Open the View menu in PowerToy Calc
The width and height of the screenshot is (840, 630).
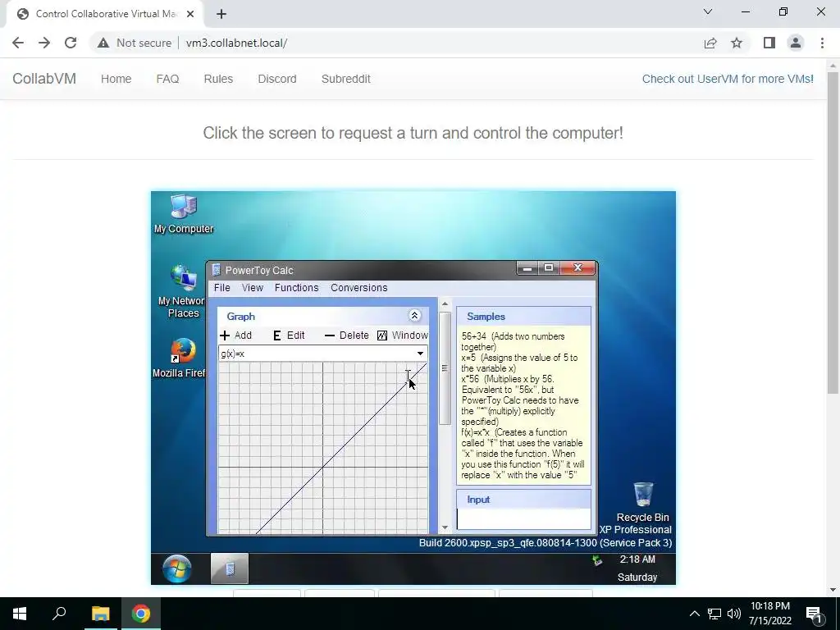253,288
